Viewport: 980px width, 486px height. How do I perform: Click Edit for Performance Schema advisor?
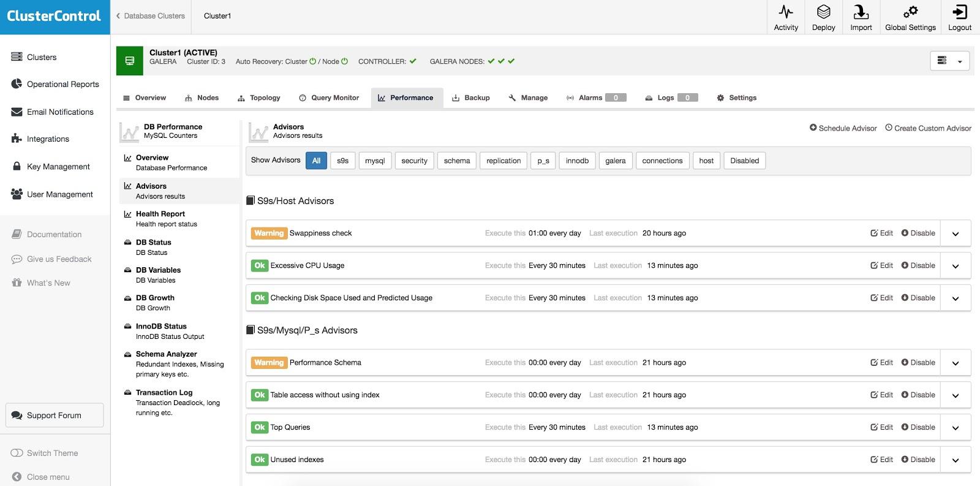tap(881, 362)
